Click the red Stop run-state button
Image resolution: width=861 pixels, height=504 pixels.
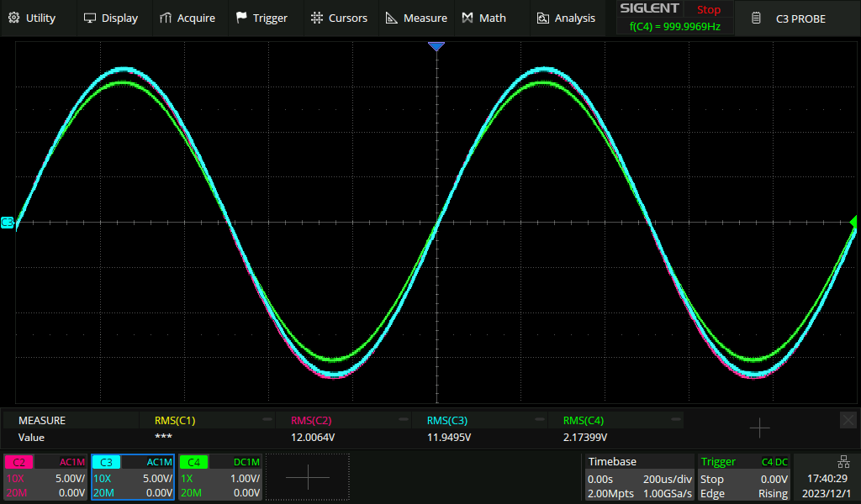[x=708, y=9]
